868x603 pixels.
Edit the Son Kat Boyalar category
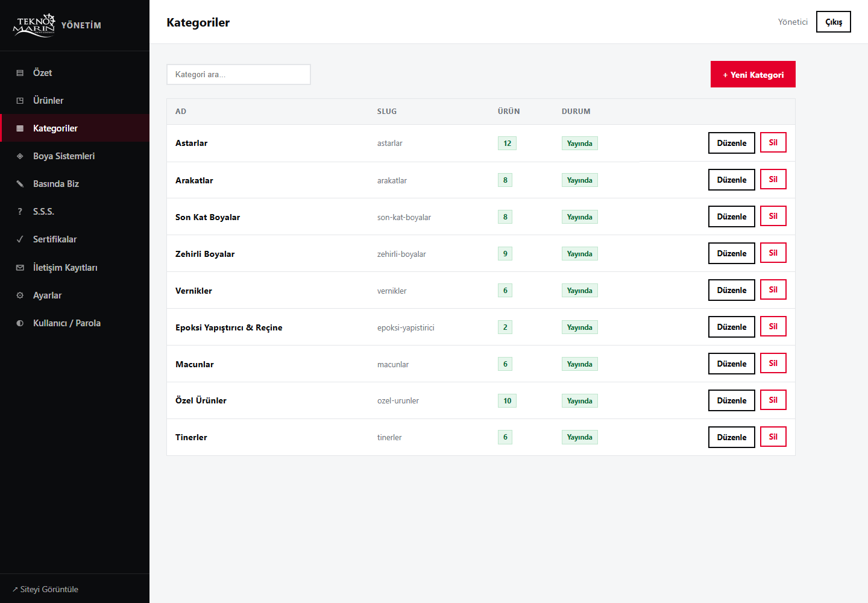(x=732, y=216)
